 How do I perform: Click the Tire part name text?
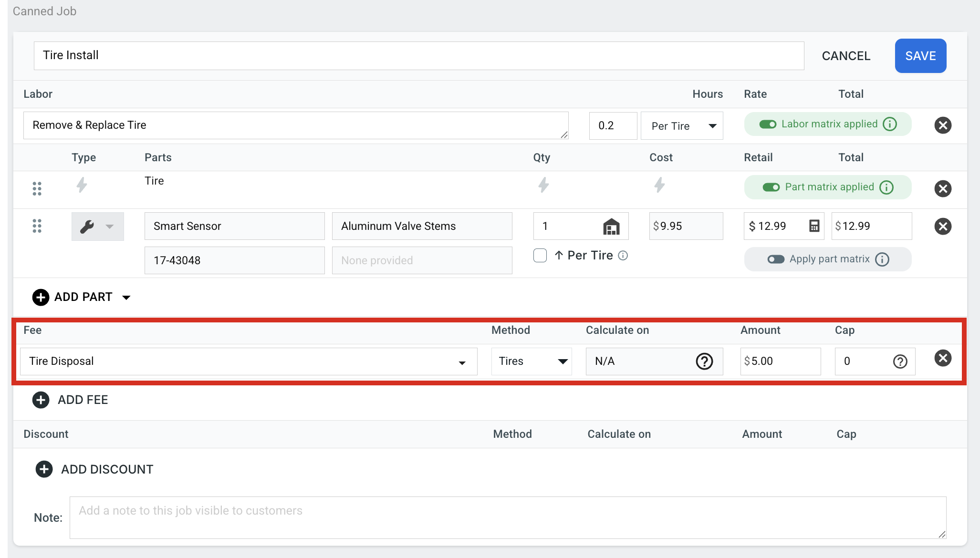154,181
